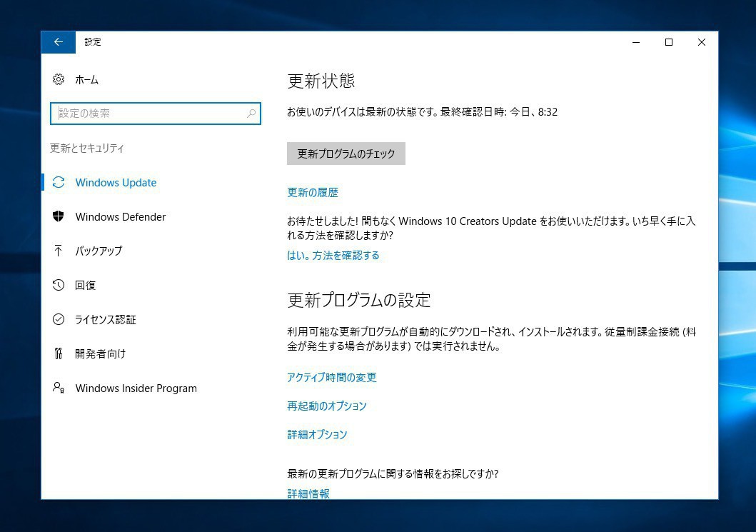Maximize the 設定 window
Image resolution: width=756 pixels, height=532 pixels.
coord(668,42)
